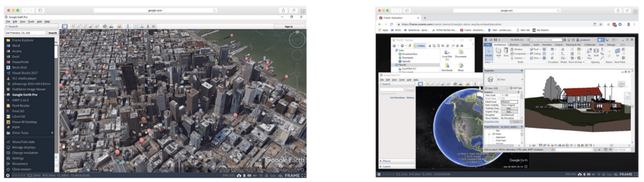Click the Power BI Desktop launcher entry

pyautogui.click(x=24, y=122)
